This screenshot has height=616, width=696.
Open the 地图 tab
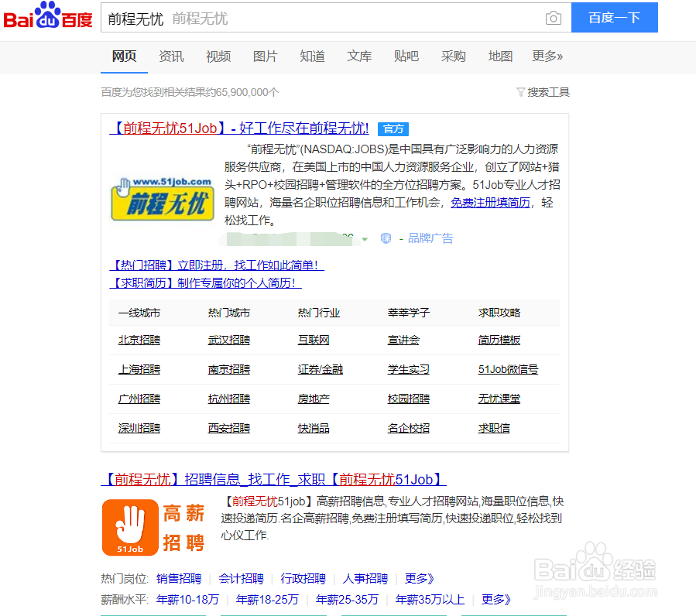pos(501,56)
